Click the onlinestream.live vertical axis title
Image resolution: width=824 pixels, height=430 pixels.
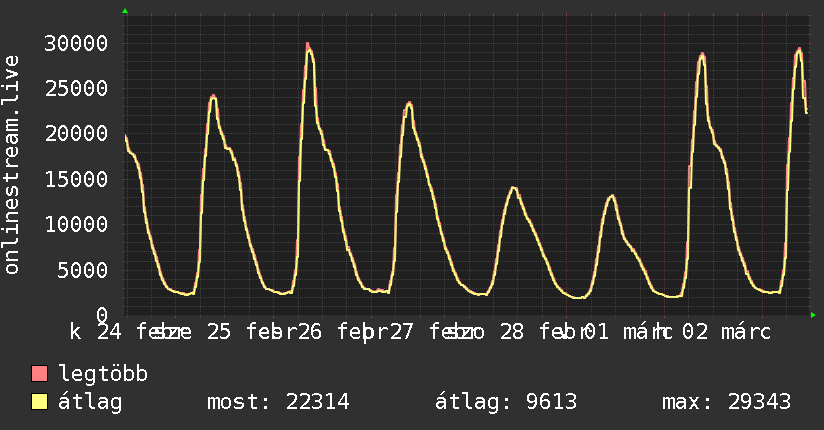[11, 165]
